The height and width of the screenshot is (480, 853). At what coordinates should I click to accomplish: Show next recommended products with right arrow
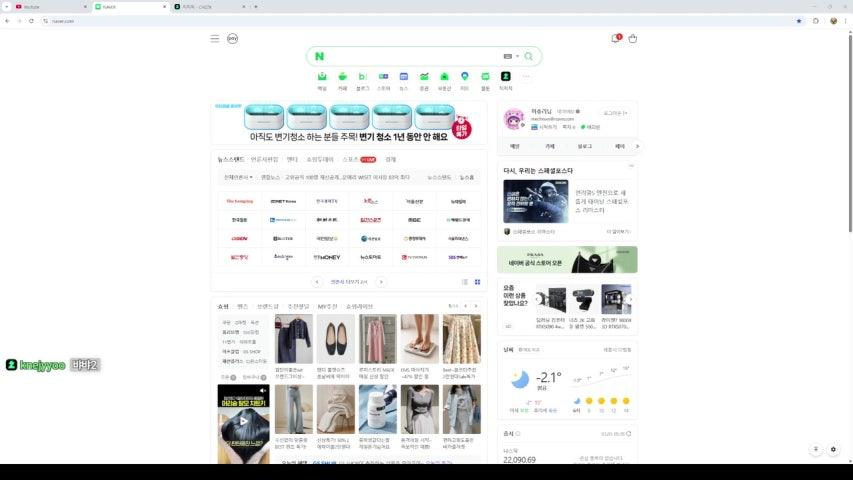point(631,299)
